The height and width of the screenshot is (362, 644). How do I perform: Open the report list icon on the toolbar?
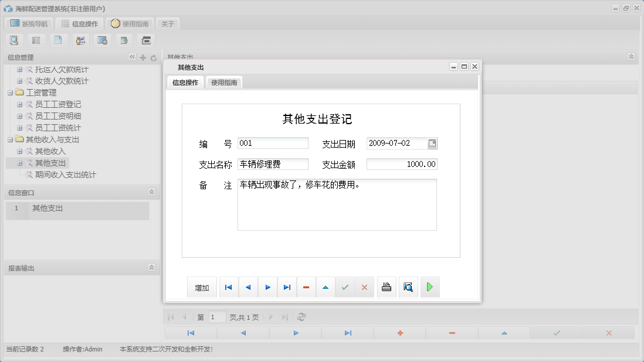36,40
